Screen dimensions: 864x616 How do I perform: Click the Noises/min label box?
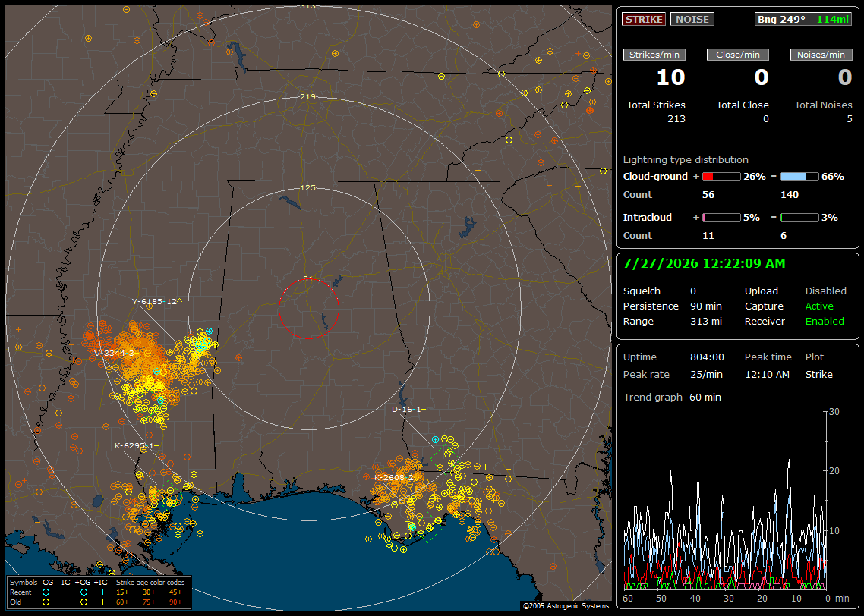[x=821, y=55]
